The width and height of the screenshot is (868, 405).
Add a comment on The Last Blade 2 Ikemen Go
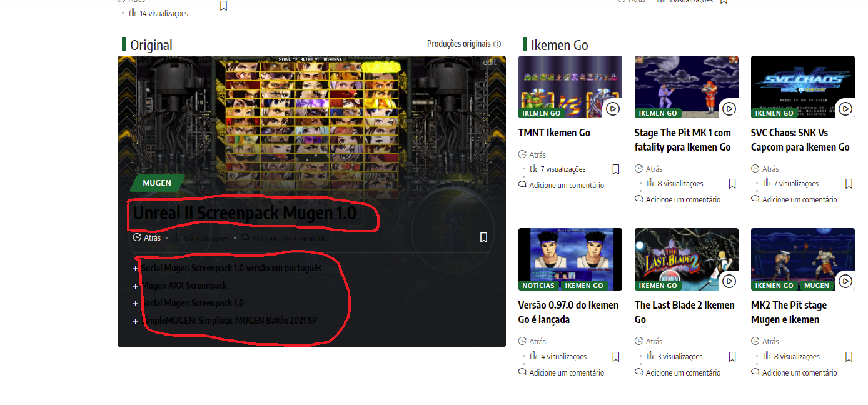[678, 372]
